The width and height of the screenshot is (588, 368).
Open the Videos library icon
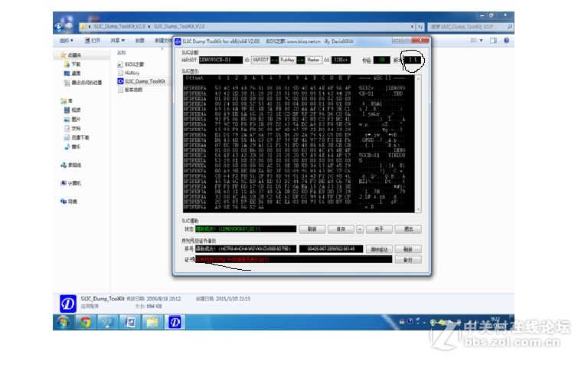pyautogui.click(x=67, y=110)
